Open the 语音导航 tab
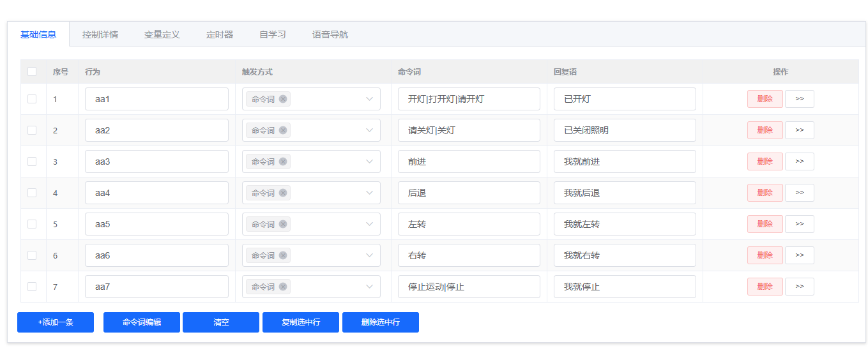 330,34
